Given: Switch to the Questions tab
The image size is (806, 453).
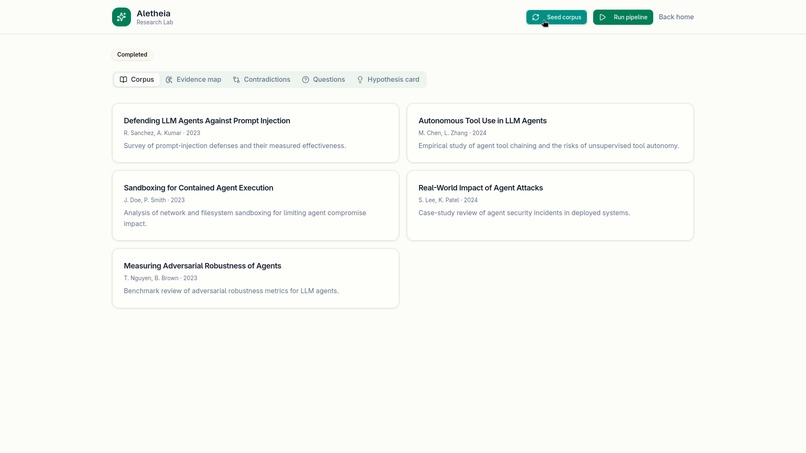Looking at the screenshot, I should 323,80.
